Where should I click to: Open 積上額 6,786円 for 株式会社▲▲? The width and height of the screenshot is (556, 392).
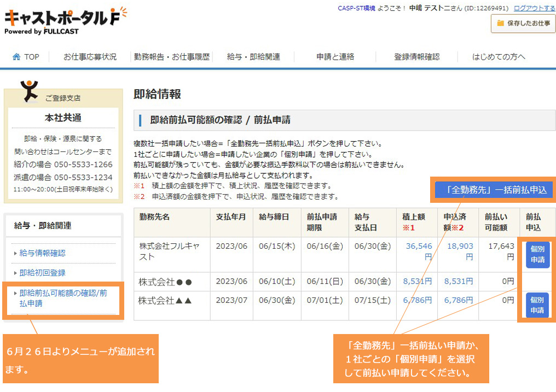point(418,300)
